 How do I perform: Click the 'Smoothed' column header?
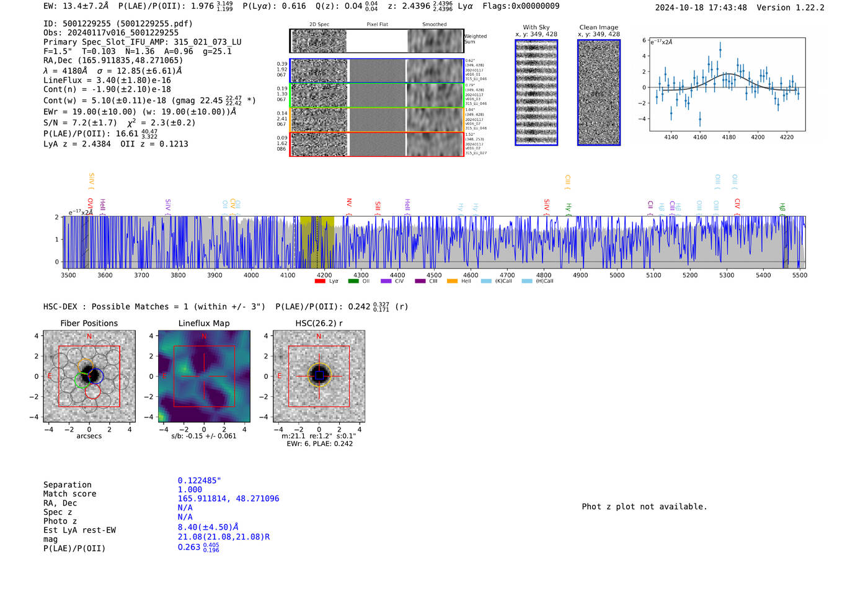435,25
